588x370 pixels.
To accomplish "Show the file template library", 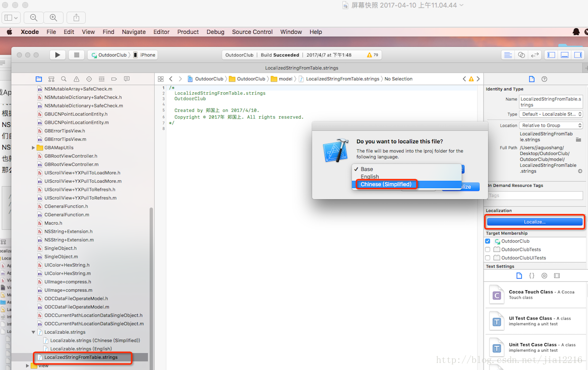I will (519, 276).
